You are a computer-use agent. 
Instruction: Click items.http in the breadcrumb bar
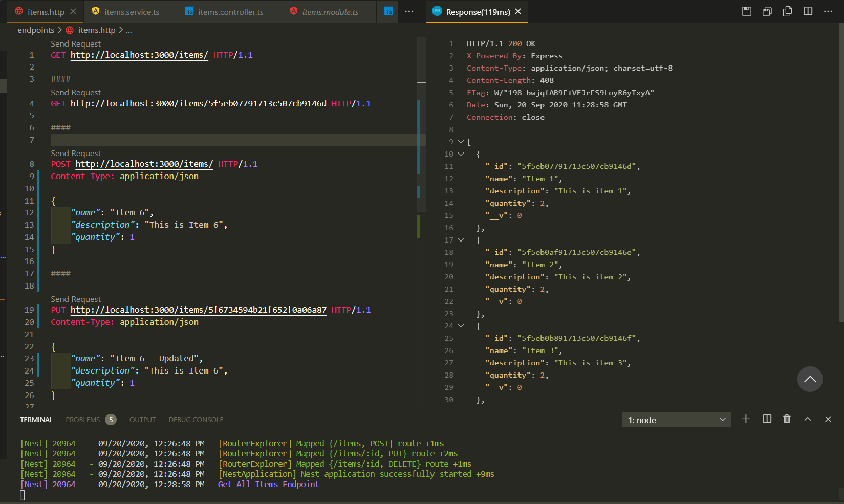click(97, 30)
